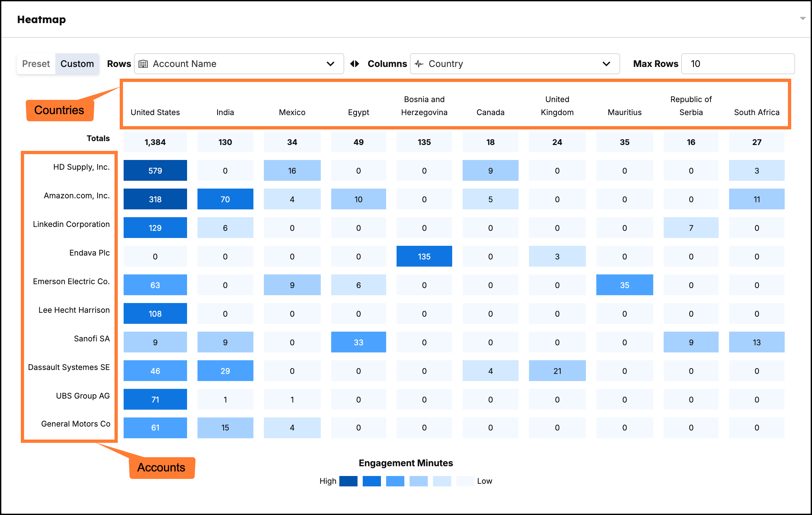Collapse the Heatmap panel with the caret
The image size is (812, 515).
(x=803, y=19)
